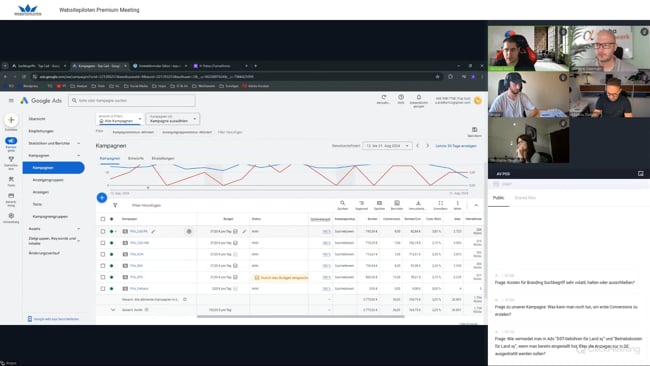Screen dimensions: 650x366
Task: Tick checkbox of the sixth campaign row
Action: 103,288
